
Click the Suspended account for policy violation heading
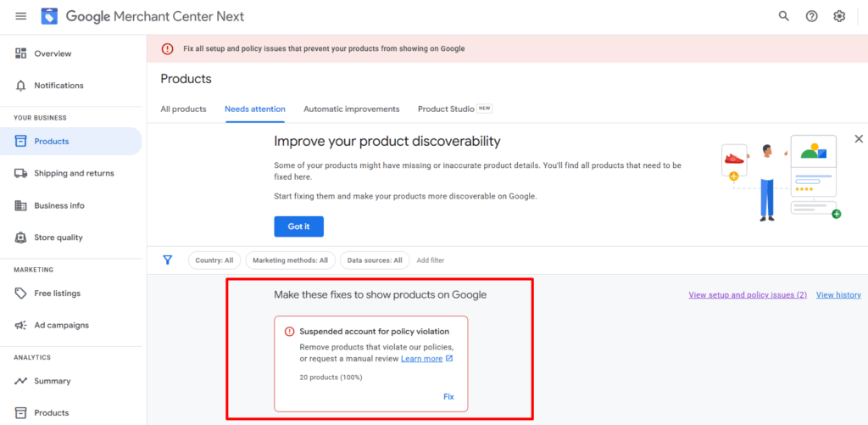[x=374, y=332]
